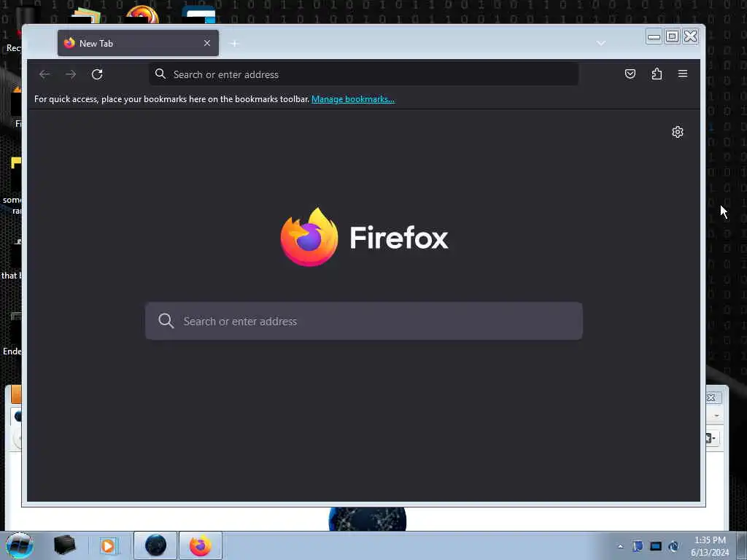Minimize the Firefox window
Viewport: 747px width, 560px height.
coord(654,36)
